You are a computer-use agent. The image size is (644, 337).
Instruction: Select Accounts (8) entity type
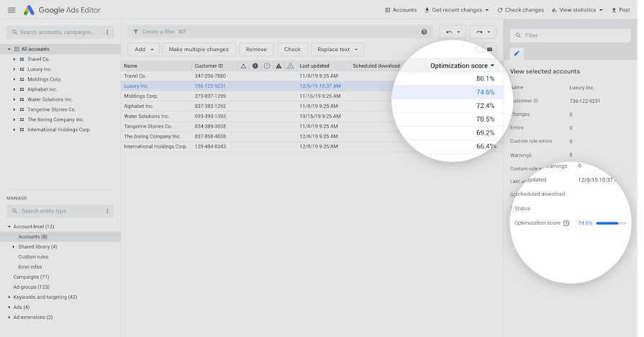(32, 237)
